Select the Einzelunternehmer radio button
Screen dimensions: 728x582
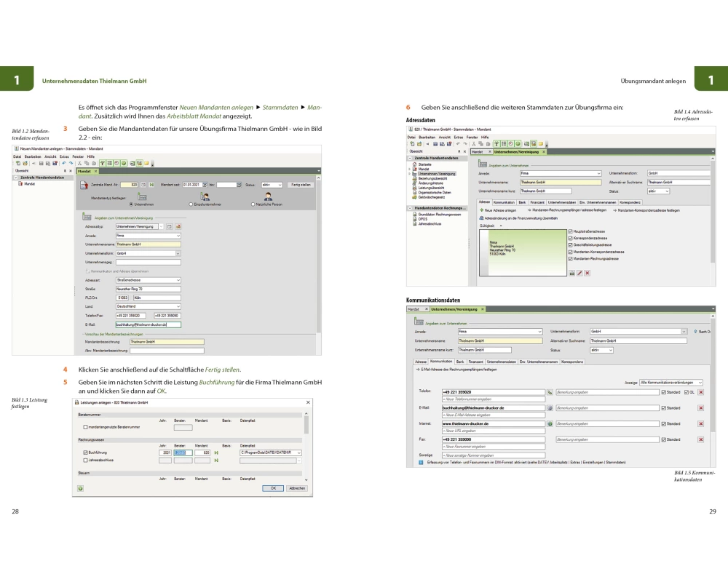point(191,204)
